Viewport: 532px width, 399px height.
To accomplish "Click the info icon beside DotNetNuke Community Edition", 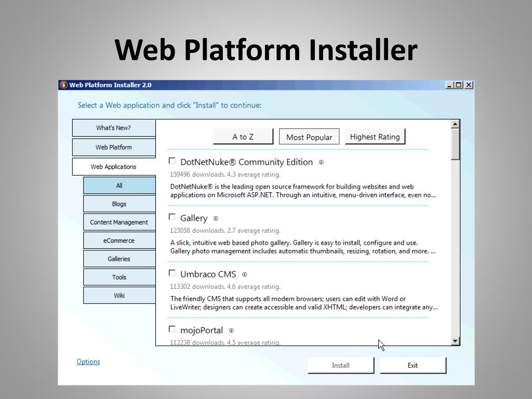I will coord(321,163).
